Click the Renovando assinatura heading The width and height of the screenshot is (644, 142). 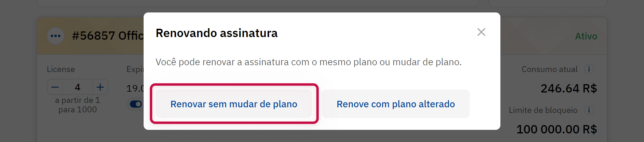[x=216, y=33]
